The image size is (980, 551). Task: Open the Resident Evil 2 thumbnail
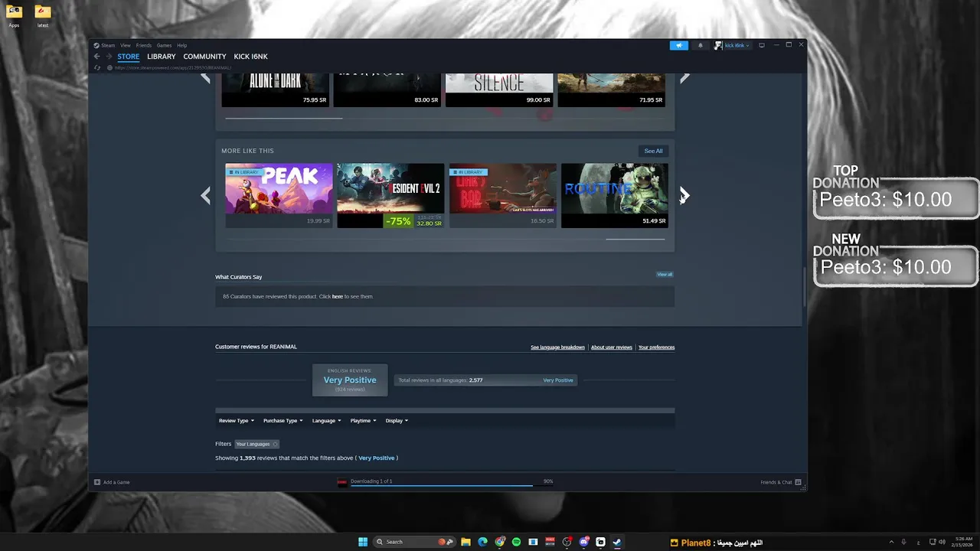(390, 195)
